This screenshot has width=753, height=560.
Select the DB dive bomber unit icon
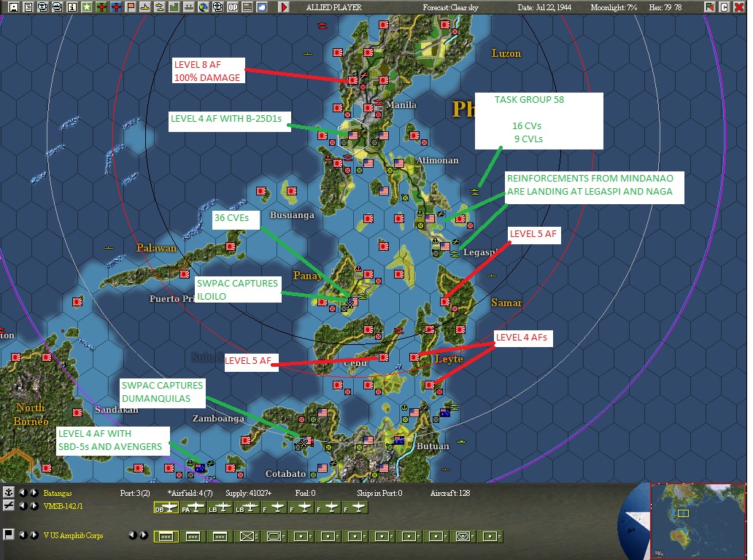[166, 507]
